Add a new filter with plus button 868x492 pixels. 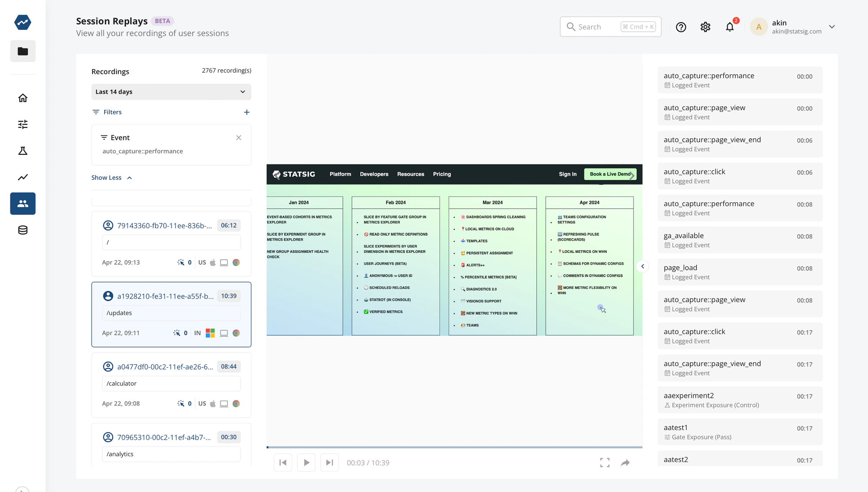(247, 112)
